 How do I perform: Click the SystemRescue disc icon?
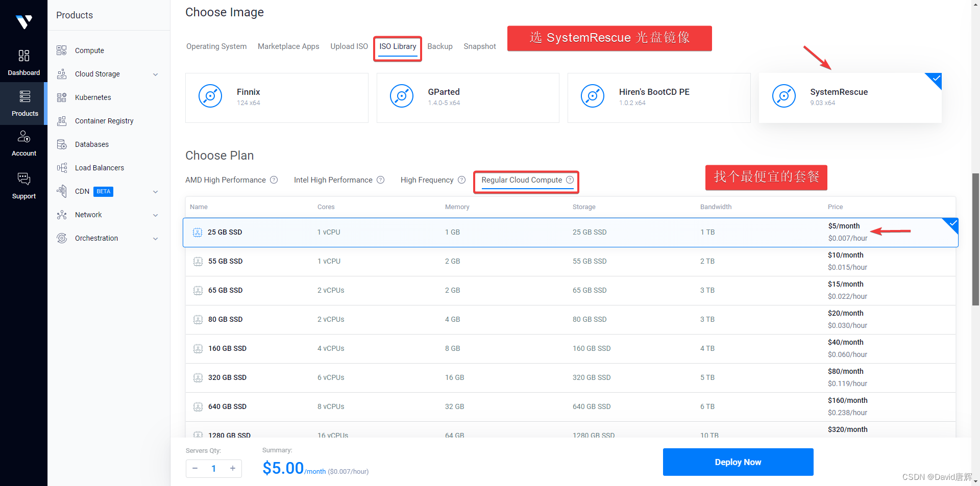(784, 96)
